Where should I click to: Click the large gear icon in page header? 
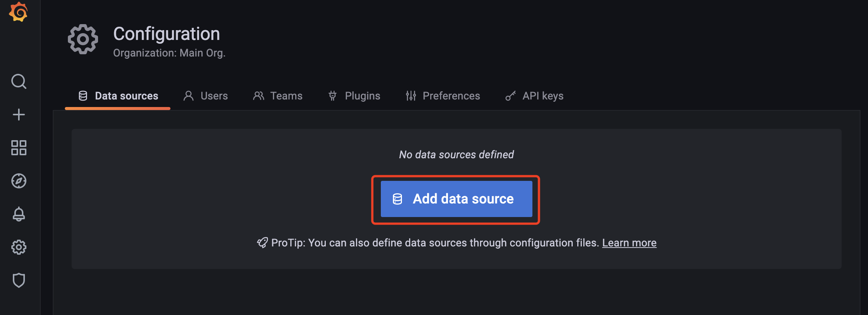[x=83, y=39]
